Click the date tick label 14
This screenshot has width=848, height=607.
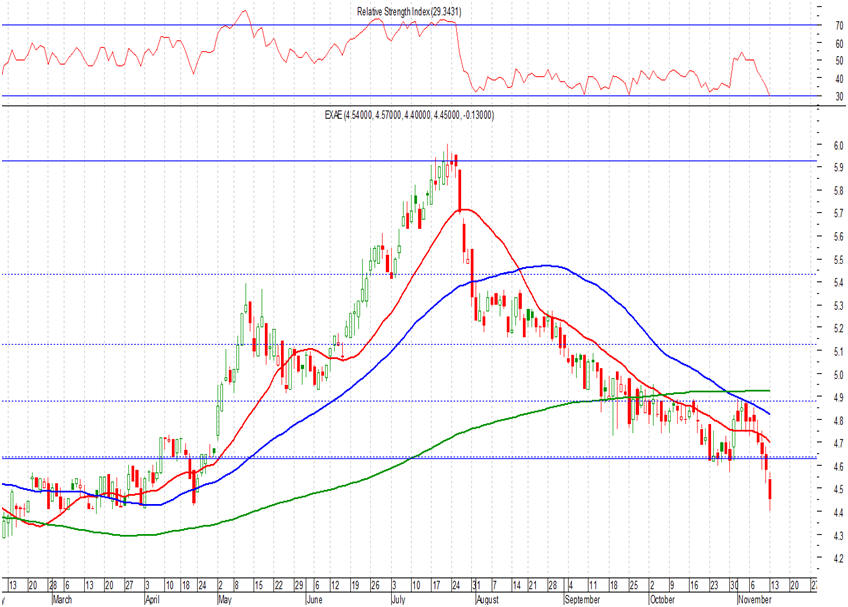(x=516, y=585)
